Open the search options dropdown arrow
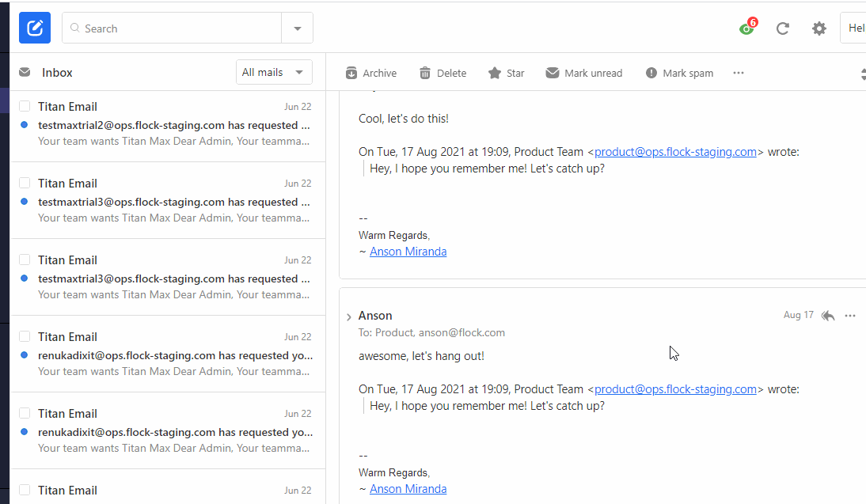 297,28
